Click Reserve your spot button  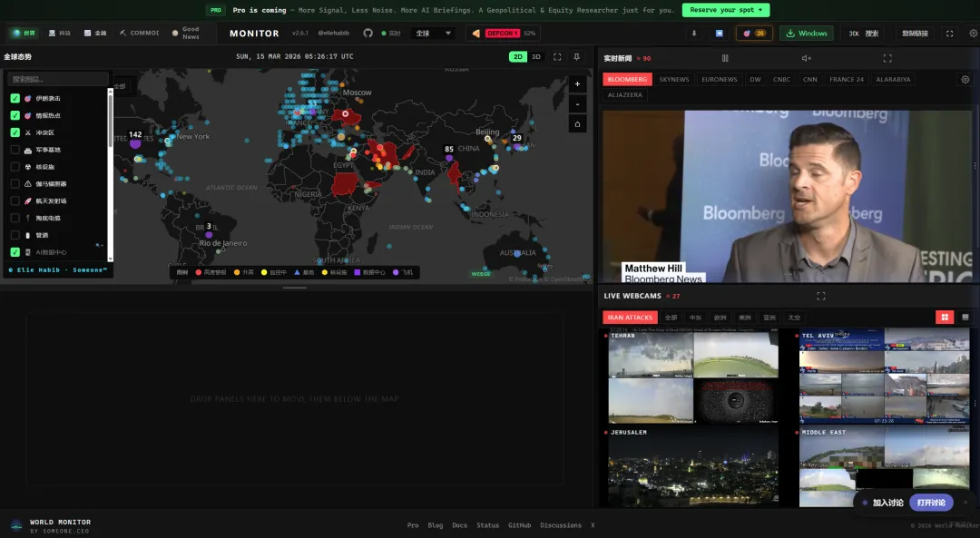point(726,10)
